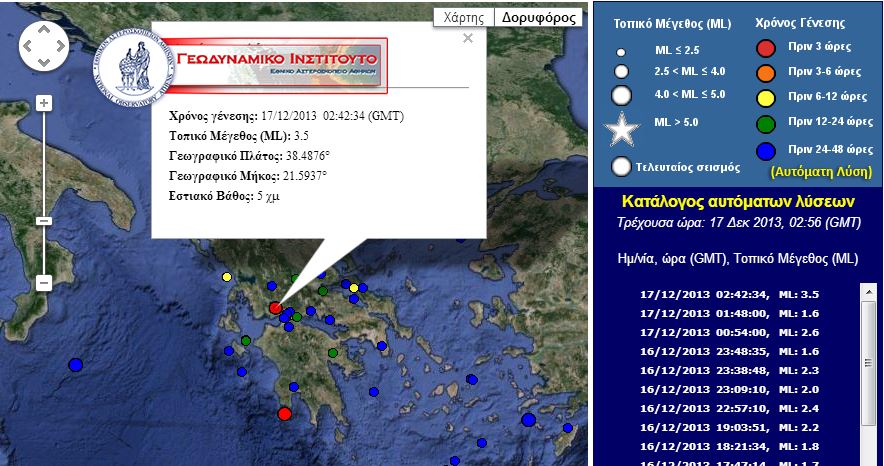Click scroll-up arrow of catalog list

point(867,291)
